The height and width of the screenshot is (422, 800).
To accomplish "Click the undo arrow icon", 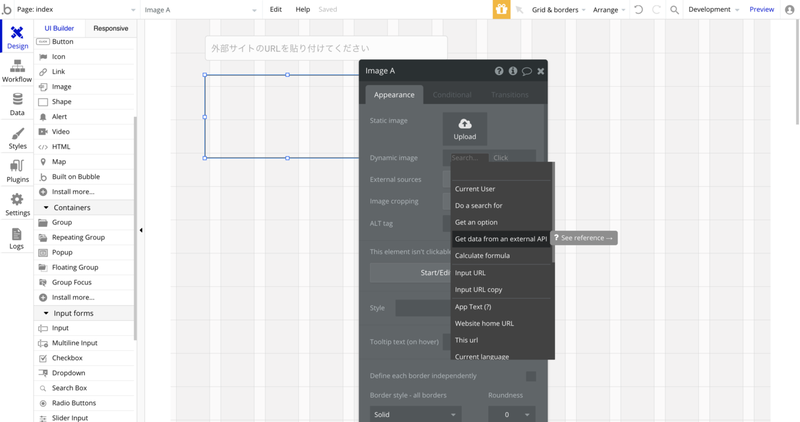I will point(638,9).
